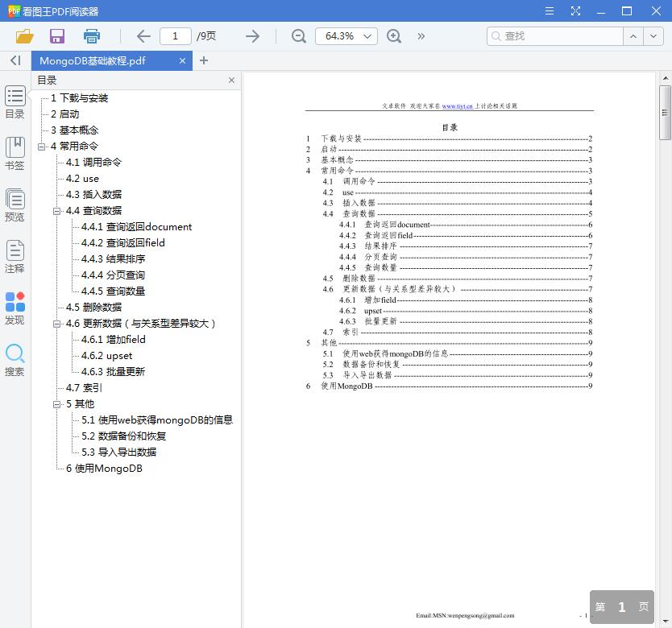
Task: Select outline item 5.3 导入导出数据
Action: pos(118,452)
